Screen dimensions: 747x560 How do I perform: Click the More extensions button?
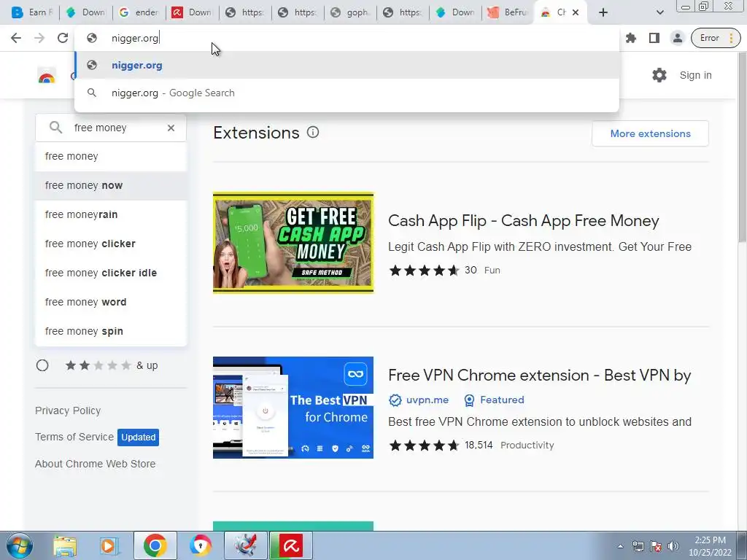click(650, 134)
